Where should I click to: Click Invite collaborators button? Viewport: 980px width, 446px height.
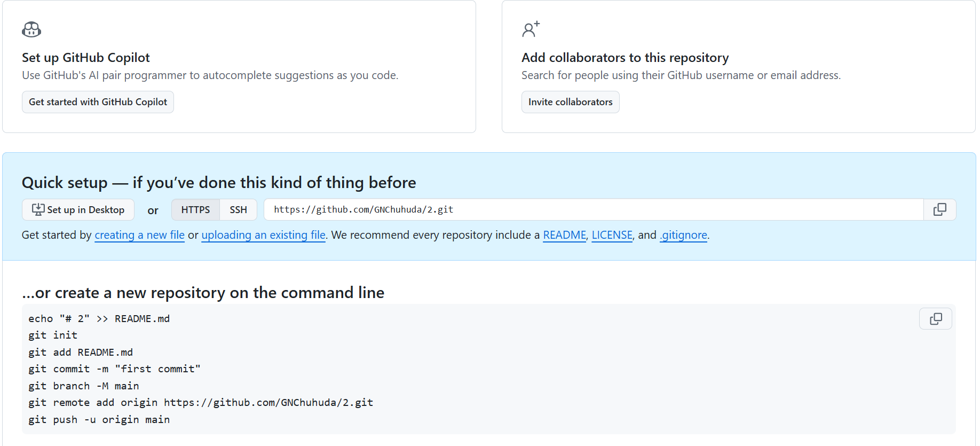[x=570, y=102]
